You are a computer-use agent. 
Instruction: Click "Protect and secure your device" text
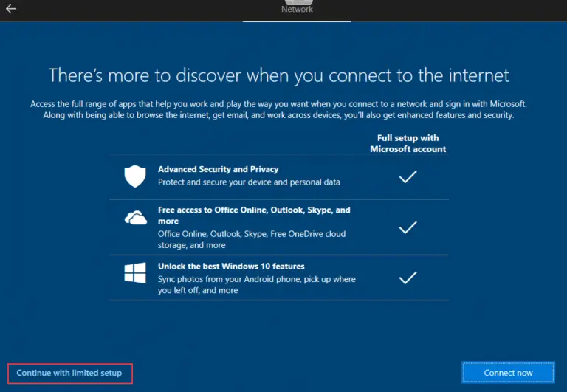click(x=249, y=182)
